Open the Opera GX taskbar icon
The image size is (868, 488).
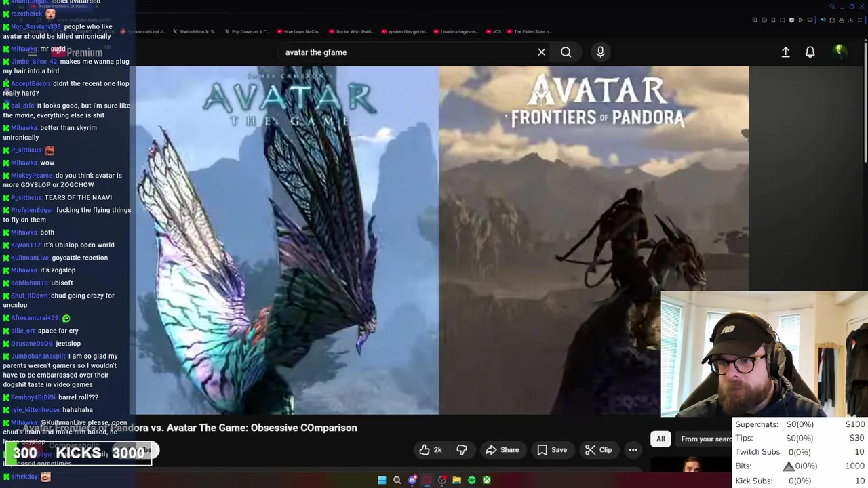(427, 480)
